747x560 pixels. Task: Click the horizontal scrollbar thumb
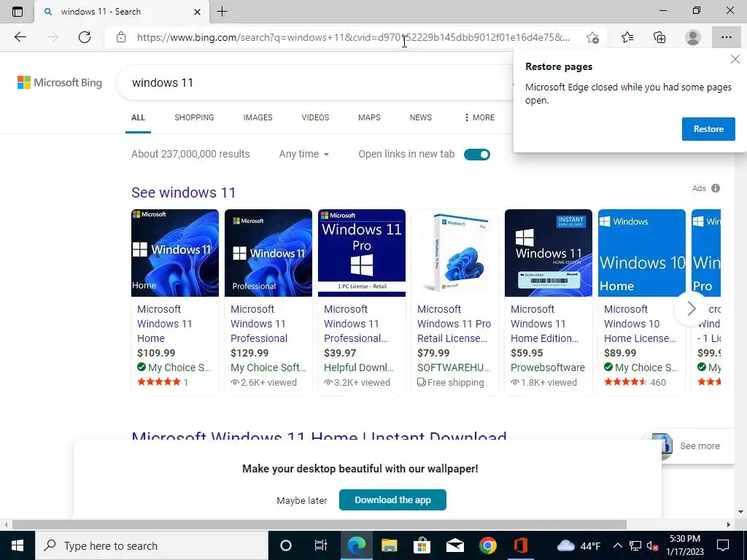(320, 524)
